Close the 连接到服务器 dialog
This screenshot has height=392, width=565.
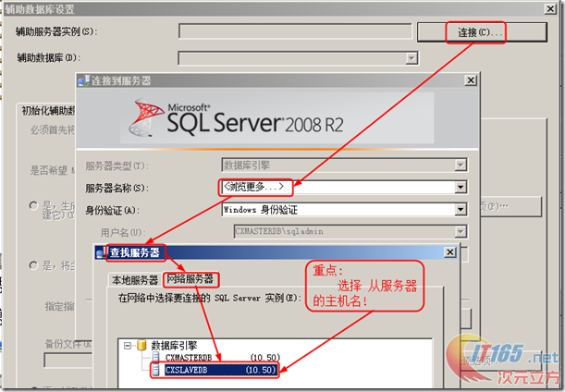[471, 80]
